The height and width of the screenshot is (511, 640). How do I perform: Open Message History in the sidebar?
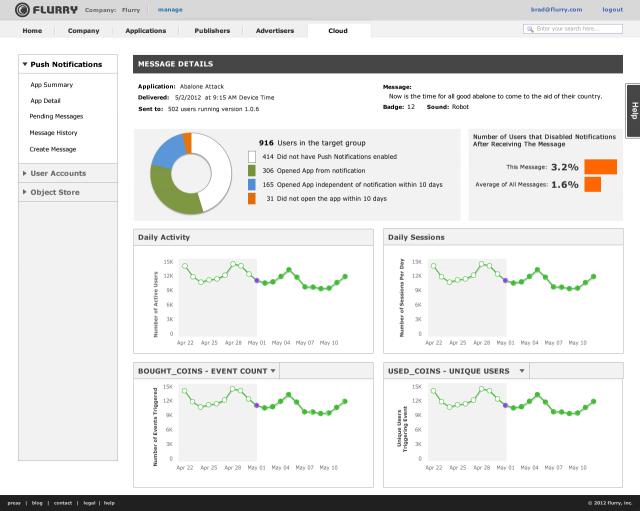point(55,132)
